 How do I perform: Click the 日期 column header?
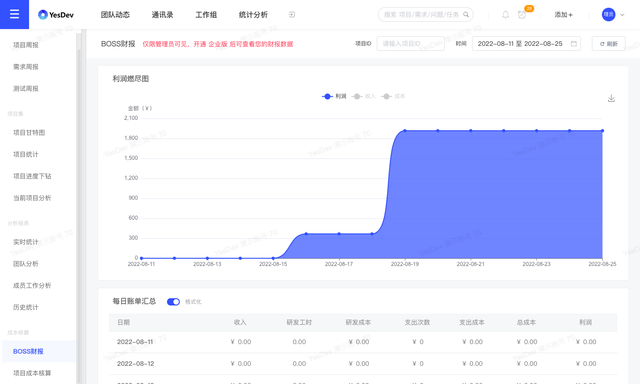[x=123, y=322]
